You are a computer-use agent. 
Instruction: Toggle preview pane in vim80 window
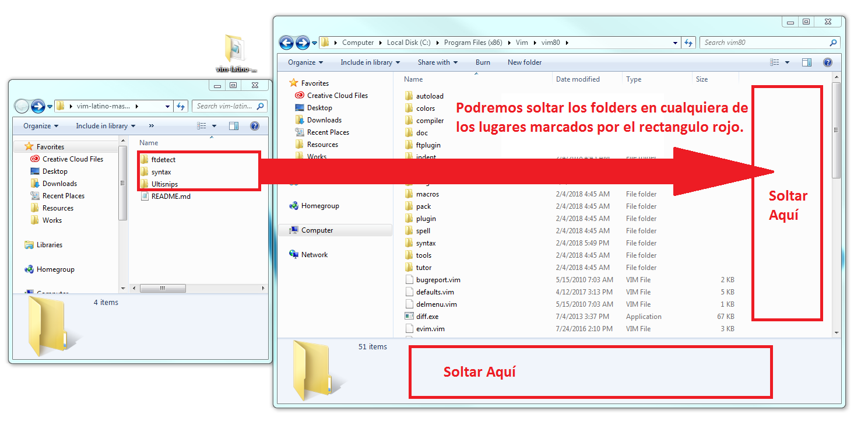(x=807, y=62)
